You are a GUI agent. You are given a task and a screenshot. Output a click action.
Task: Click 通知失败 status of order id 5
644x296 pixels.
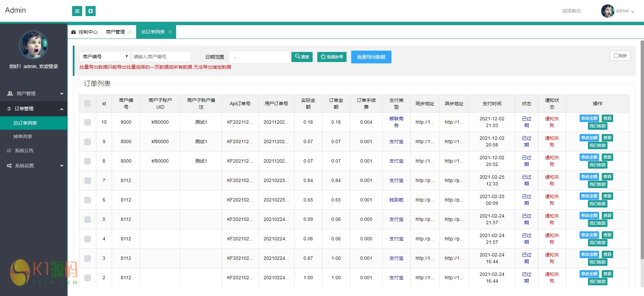click(552, 219)
